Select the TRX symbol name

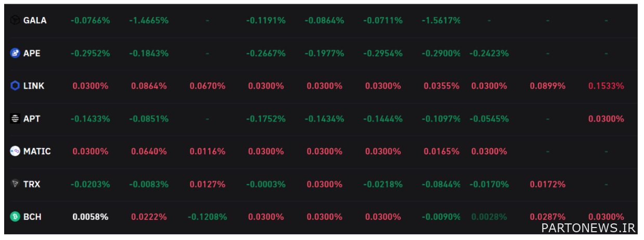[x=32, y=184]
